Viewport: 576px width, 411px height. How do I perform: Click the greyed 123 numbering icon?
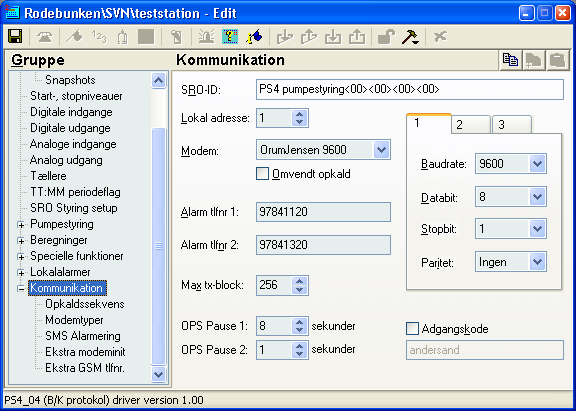click(99, 37)
